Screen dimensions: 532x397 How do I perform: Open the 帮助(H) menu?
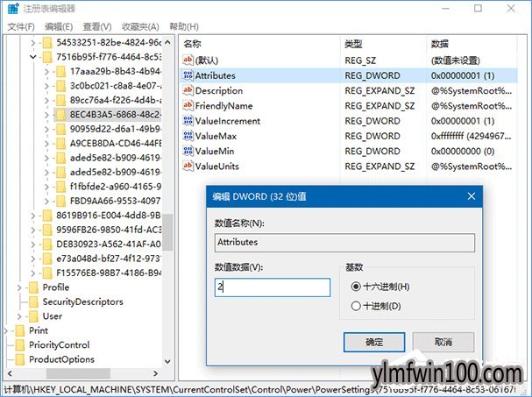pyautogui.click(x=184, y=27)
